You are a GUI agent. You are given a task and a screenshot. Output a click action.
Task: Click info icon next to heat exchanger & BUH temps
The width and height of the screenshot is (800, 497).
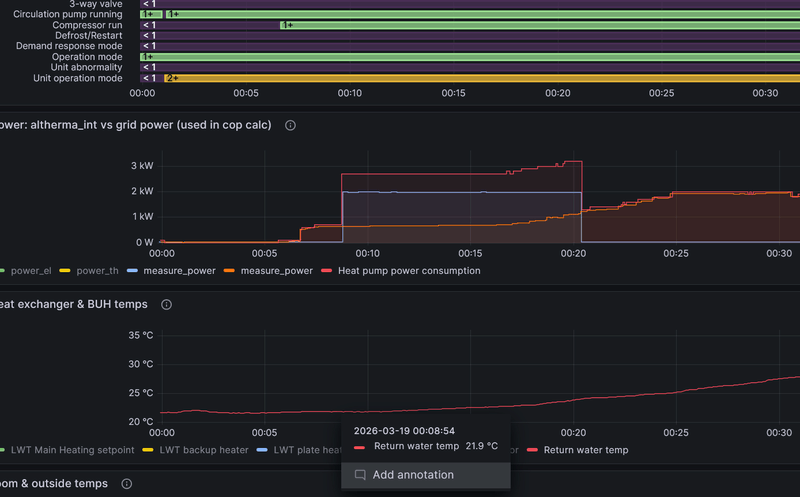click(x=167, y=304)
